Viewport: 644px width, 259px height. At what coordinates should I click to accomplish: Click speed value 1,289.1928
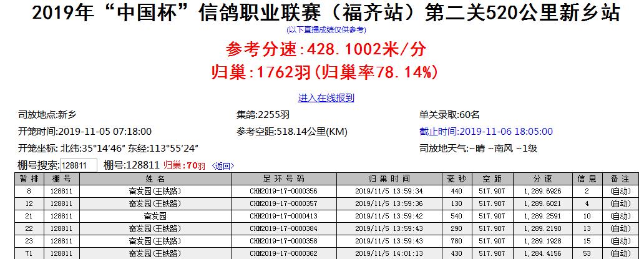[x=542, y=241]
